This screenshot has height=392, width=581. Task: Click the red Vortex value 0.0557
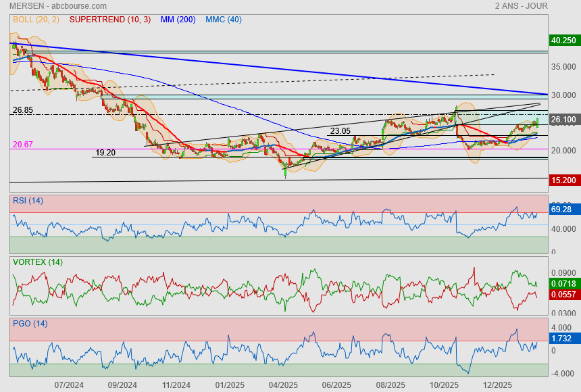coord(563,295)
